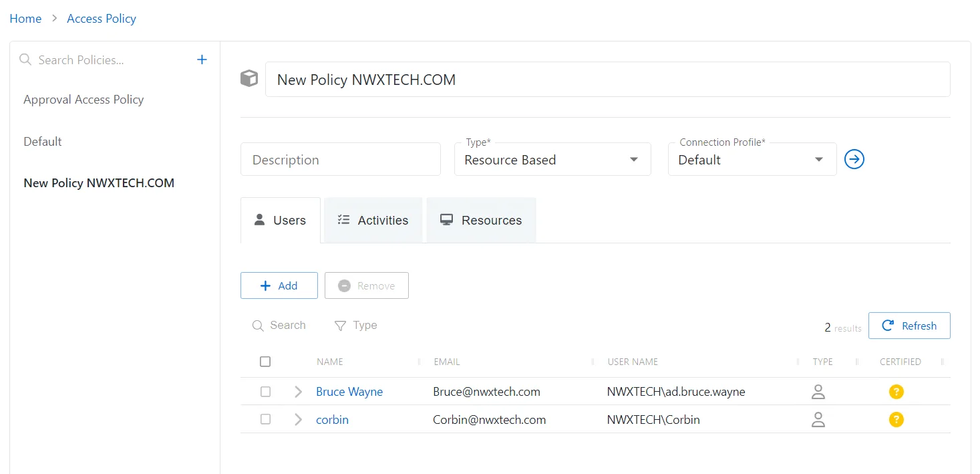This screenshot has width=980, height=474.
Task: Click the yellow certified status icon for corbin
Action: click(x=896, y=420)
